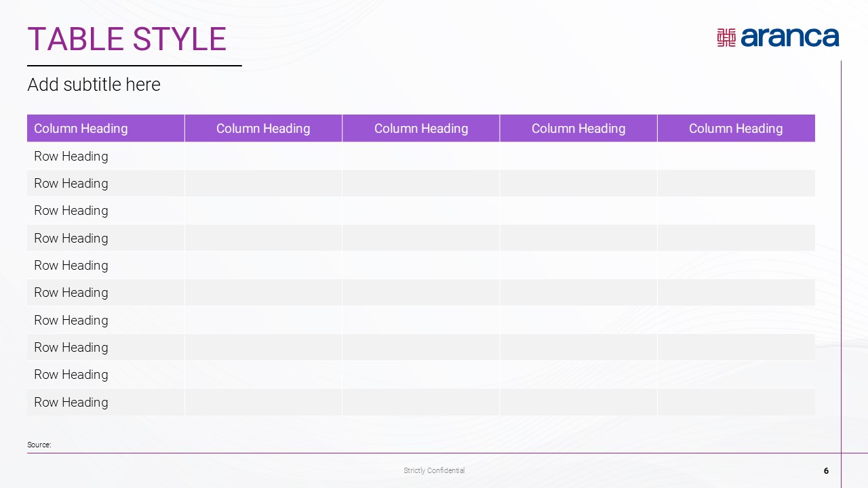Image resolution: width=868 pixels, height=488 pixels.
Task: Select the first, left-aligned Column Heading cell
Action: [x=81, y=129]
